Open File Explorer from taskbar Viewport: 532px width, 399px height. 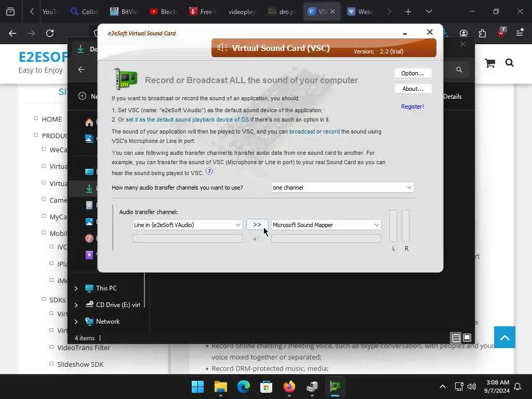click(x=220, y=387)
